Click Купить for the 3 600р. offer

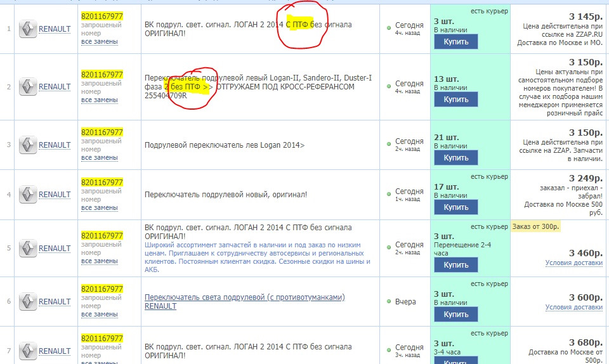[455, 315]
